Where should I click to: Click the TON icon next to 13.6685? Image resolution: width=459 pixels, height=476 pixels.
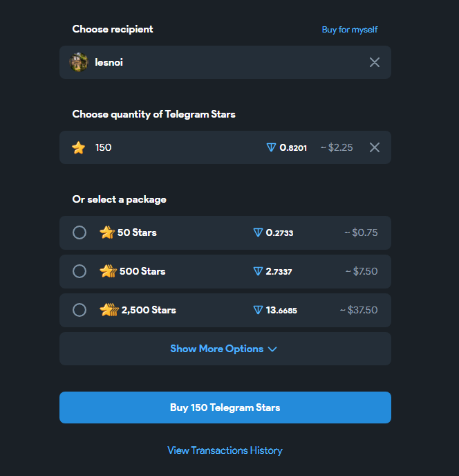click(x=258, y=310)
